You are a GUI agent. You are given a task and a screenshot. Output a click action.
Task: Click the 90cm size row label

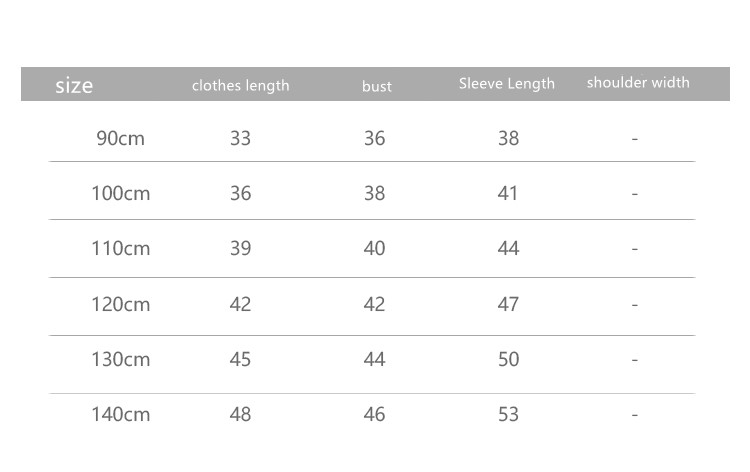[x=121, y=139]
